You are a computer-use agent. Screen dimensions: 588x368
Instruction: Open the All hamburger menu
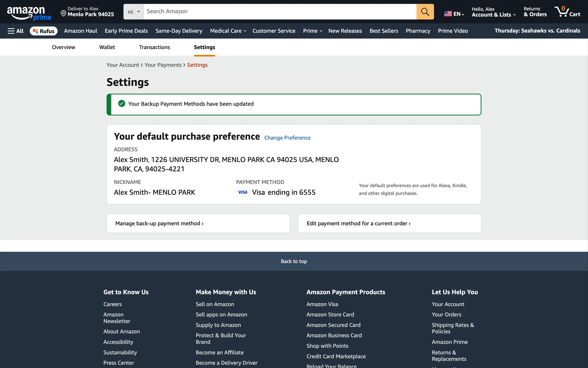[x=16, y=31]
